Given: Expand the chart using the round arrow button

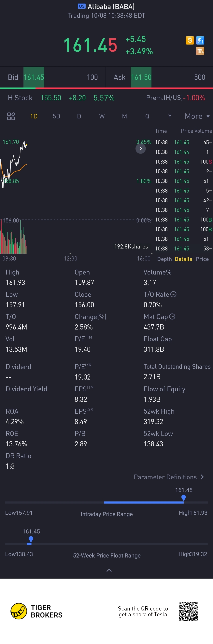Looking at the screenshot, I should point(141,149).
